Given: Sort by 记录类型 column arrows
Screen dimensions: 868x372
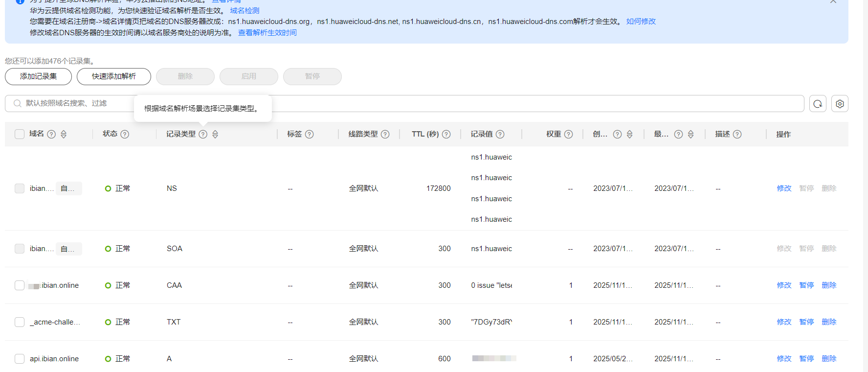Looking at the screenshot, I should [x=215, y=134].
